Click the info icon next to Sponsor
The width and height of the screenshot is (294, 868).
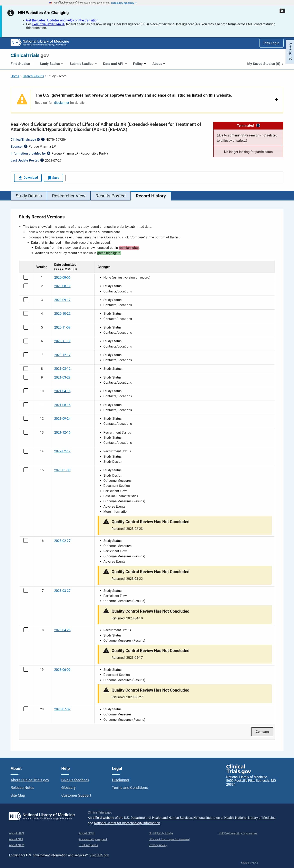tap(26, 146)
